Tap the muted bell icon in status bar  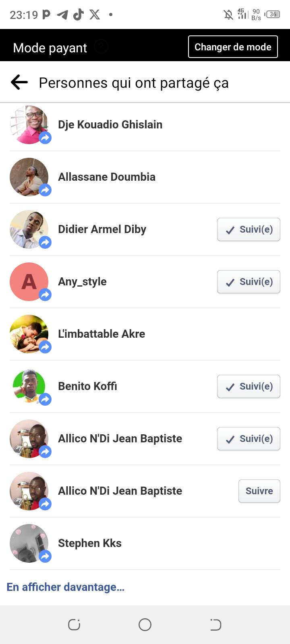point(228,15)
